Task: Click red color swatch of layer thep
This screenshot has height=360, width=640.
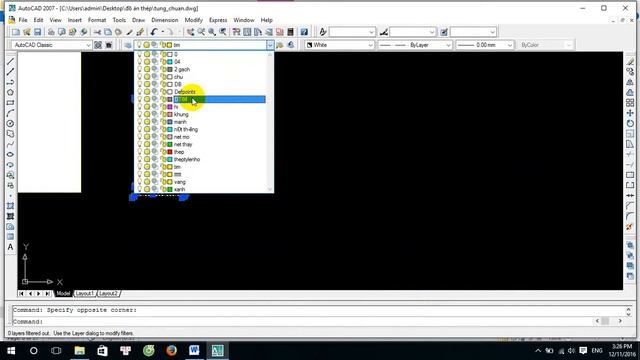Action: pos(170,152)
